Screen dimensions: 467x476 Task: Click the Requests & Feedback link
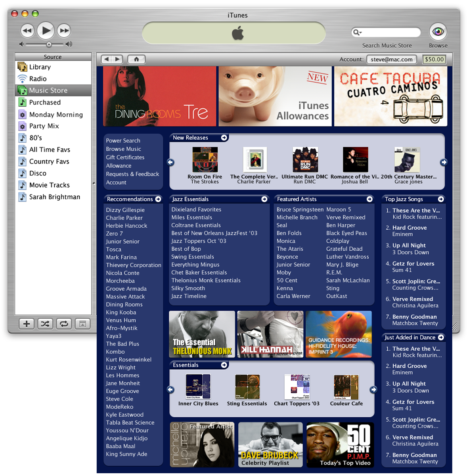click(132, 174)
